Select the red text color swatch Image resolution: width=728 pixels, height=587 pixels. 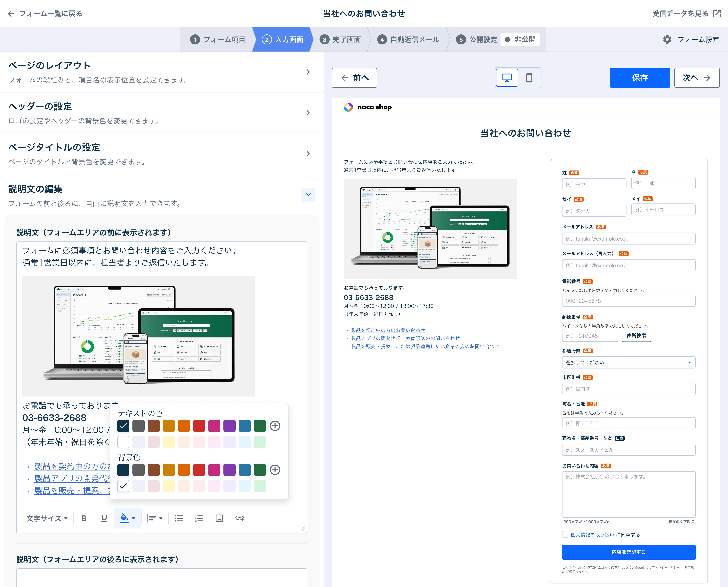pos(199,426)
